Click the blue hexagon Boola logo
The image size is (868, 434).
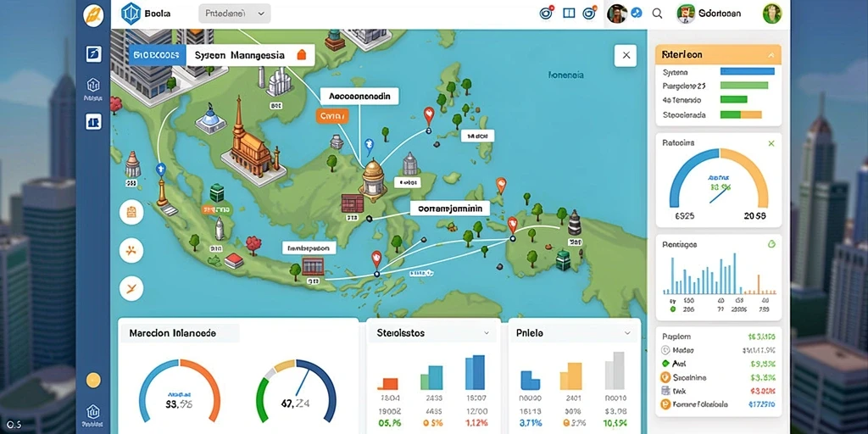coord(131,14)
